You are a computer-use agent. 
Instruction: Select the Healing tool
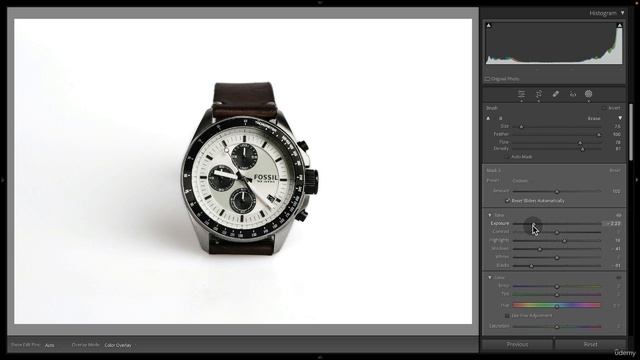coord(556,94)
